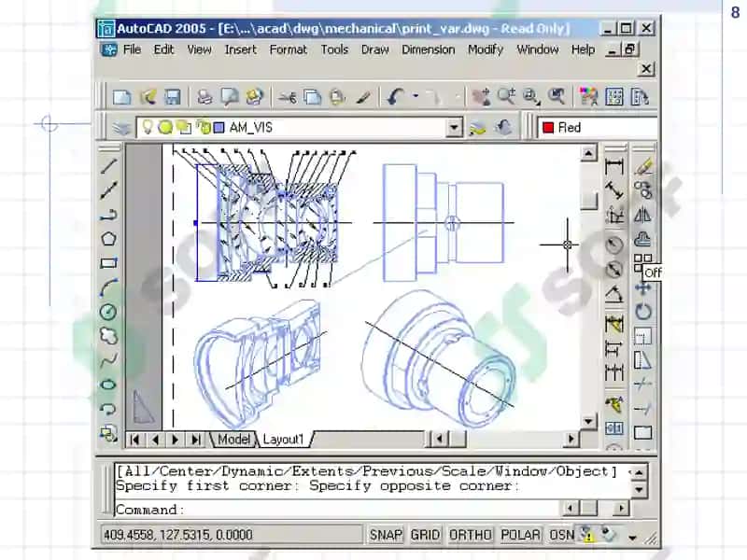Toggle layer on/off lightbulb icon
Screen dimensions: 747x560
148,127
